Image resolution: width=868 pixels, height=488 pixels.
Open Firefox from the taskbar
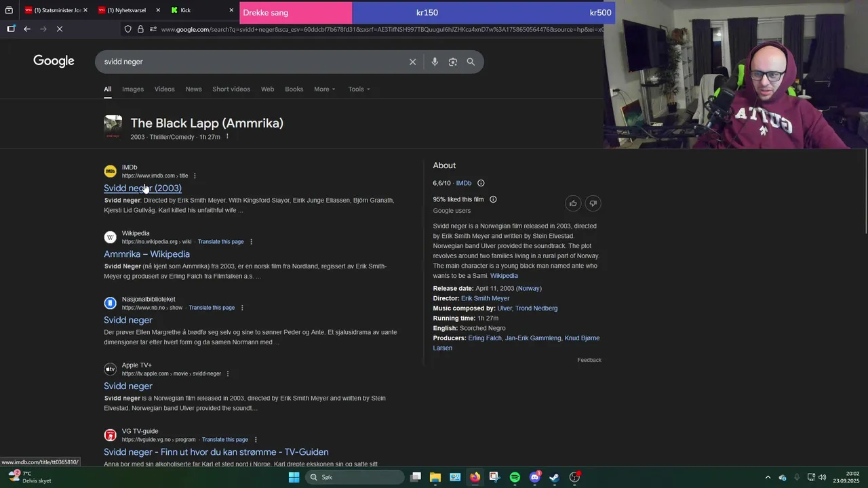(475, 477)
